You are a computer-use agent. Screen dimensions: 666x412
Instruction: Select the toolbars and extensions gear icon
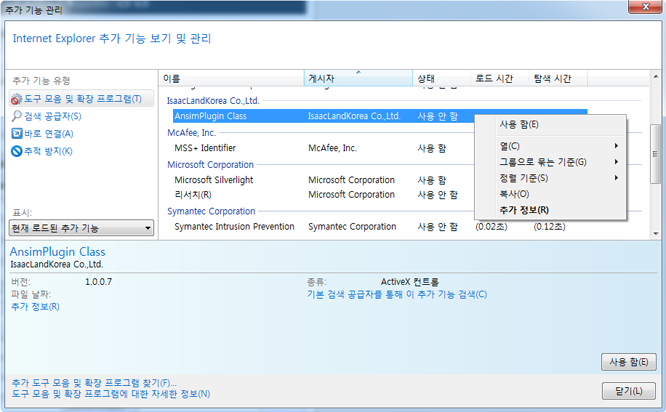tap(16, 99)
